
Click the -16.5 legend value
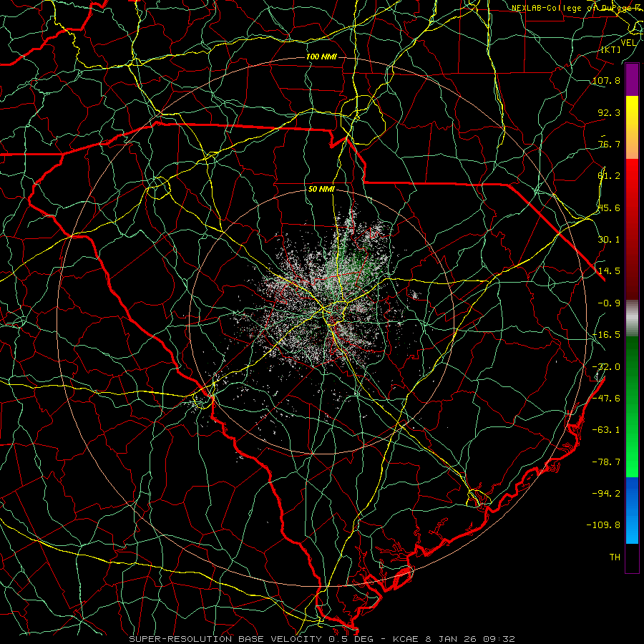[606, 335]
